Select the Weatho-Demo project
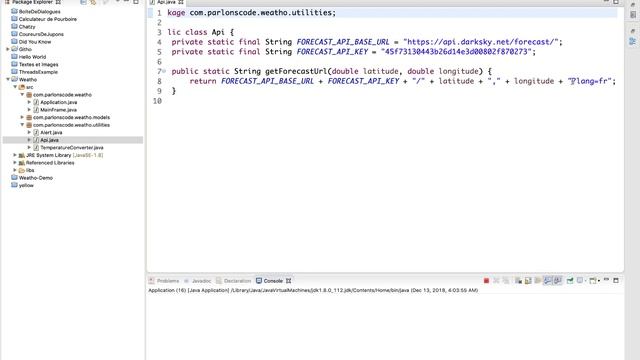The image size is (640, 360). tap(36, 178)
